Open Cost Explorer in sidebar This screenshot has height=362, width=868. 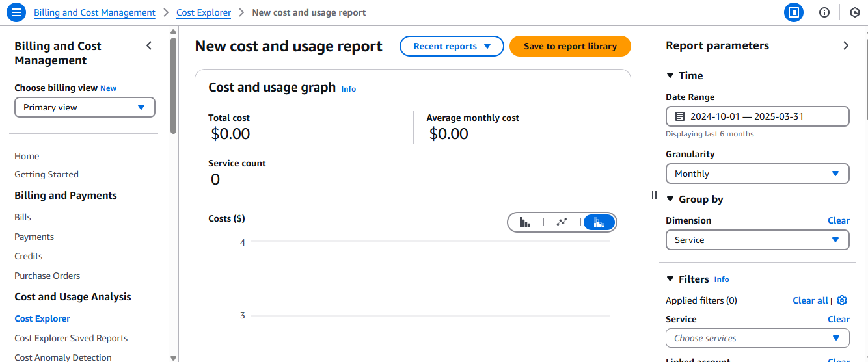(42, 318)
